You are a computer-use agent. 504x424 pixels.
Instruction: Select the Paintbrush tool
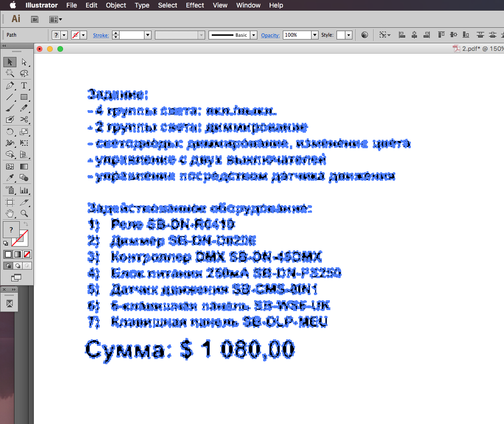pyautogui.click(x=9, y=108)
